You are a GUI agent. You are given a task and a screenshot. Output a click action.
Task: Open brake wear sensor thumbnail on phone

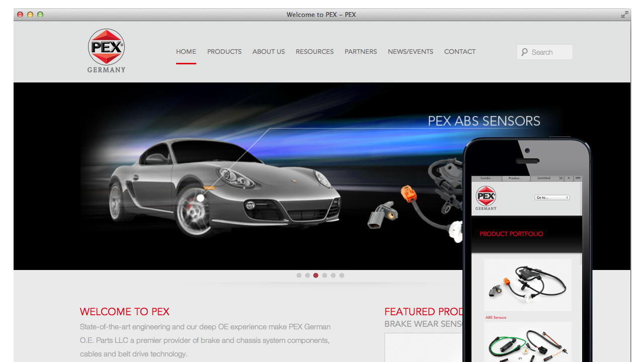528,342
